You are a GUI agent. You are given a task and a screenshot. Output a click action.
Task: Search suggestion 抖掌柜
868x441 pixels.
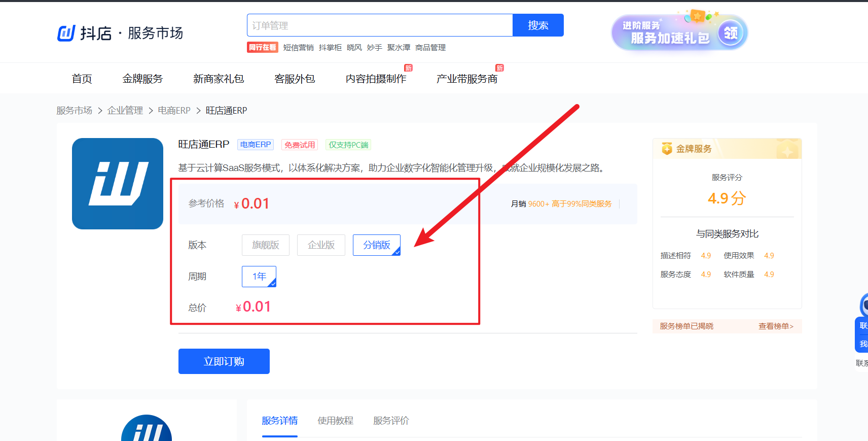point(330,48)
